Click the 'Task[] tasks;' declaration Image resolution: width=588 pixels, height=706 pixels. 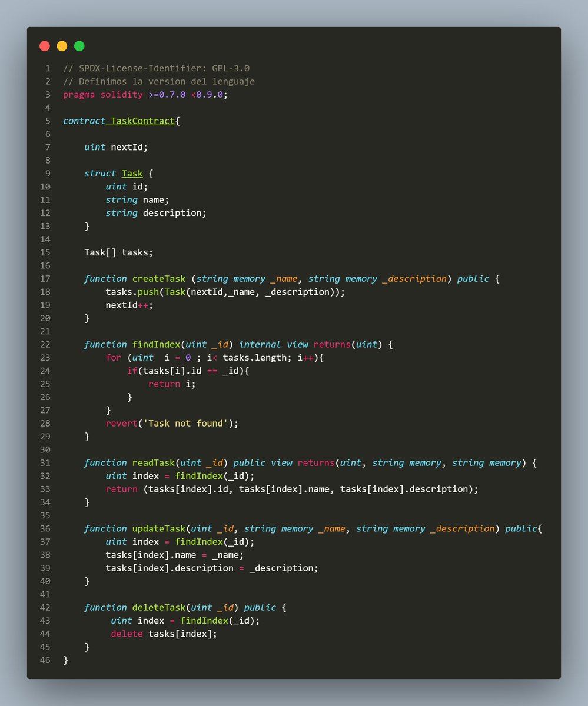coord(119,252)
